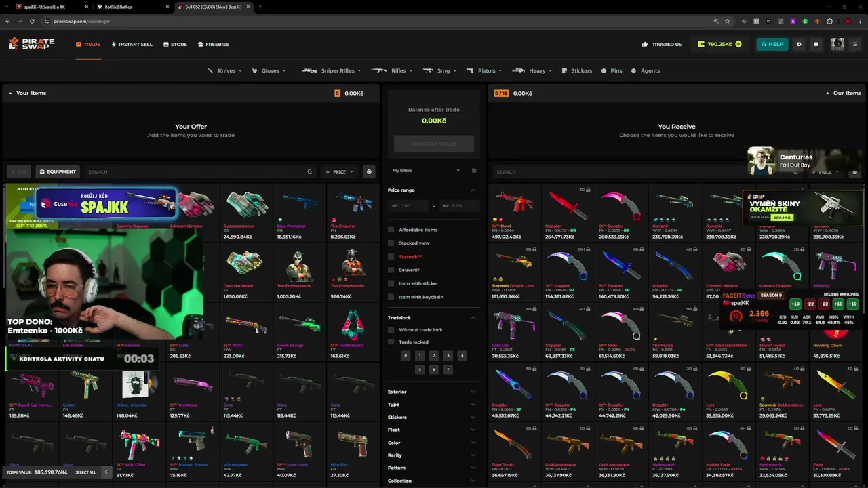Open the user profile avatar
Image resolution: width=868 pixels, height=488 pixels.
point(837,44)
